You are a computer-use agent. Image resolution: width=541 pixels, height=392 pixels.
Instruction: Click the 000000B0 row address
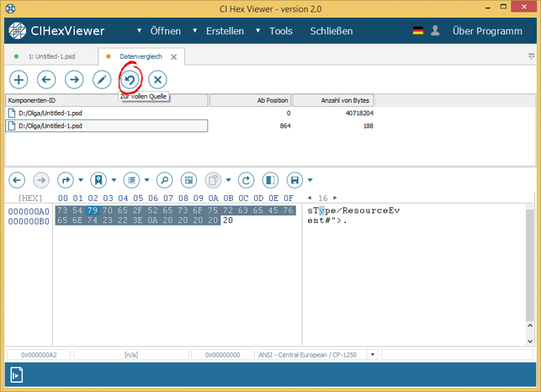[29, 221]
